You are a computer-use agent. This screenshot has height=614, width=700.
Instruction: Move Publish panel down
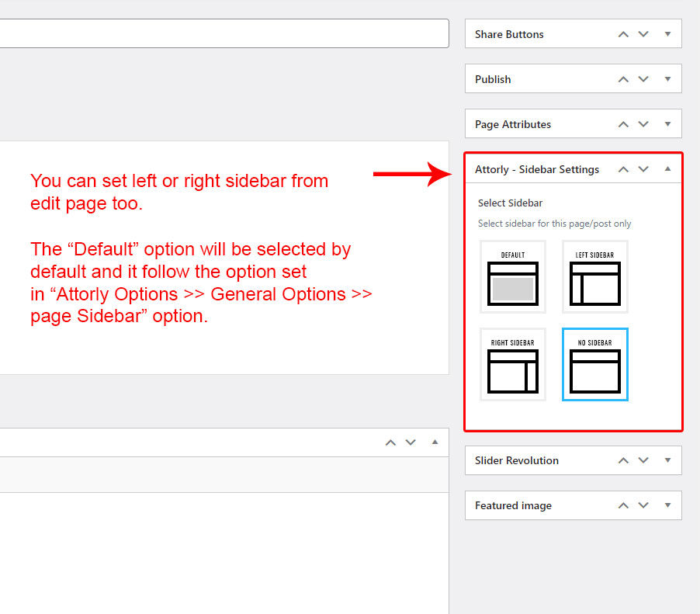[643, 79]
